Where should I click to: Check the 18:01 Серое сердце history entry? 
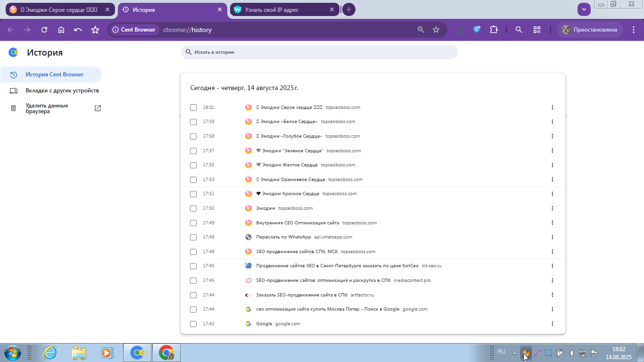click(193, 107)
